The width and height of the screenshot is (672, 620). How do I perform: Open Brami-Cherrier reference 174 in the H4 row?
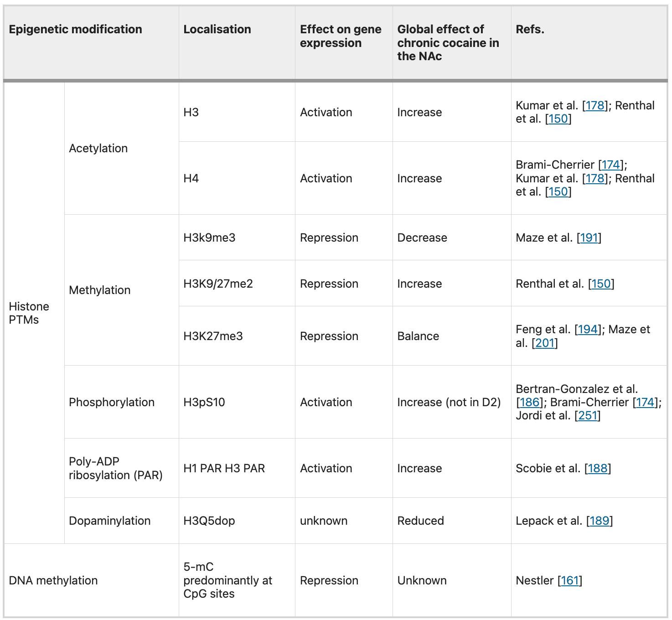(611, 165)
